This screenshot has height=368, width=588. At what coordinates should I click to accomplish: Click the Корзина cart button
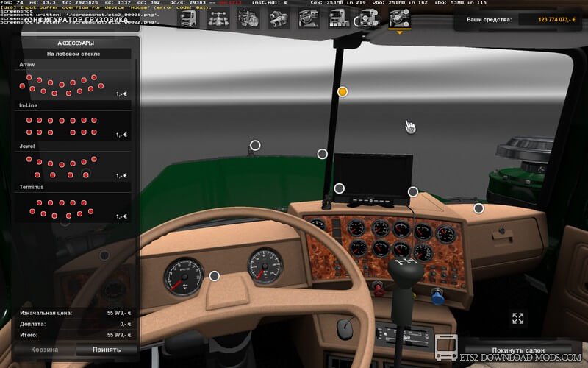point(44,350)
